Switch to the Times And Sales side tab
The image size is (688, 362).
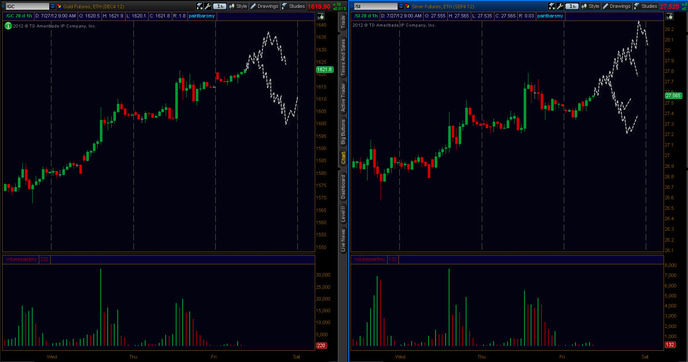click(x=343, y=57)
